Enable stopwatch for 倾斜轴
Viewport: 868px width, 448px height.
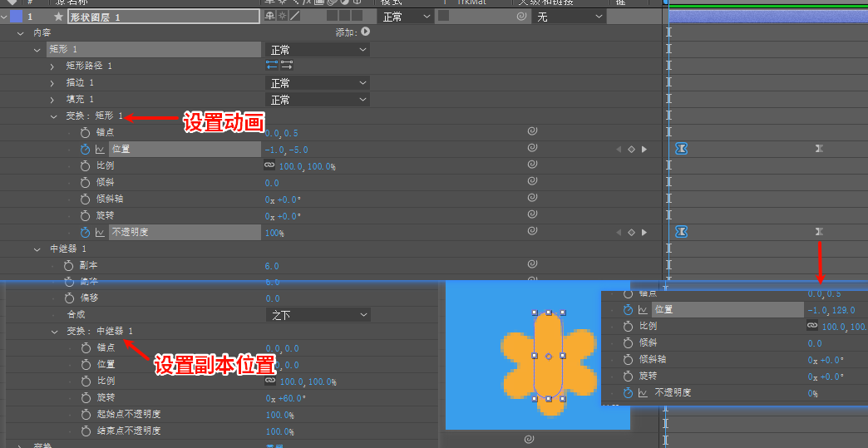(x=85, y=199)
